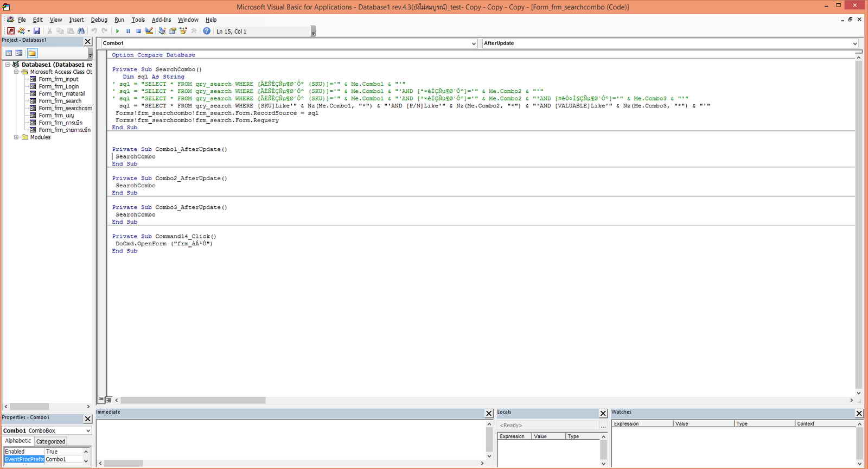Click the Project pane horizontal scrollbar thumb
This screenshot has width=868, height=469.
[29, 407]
